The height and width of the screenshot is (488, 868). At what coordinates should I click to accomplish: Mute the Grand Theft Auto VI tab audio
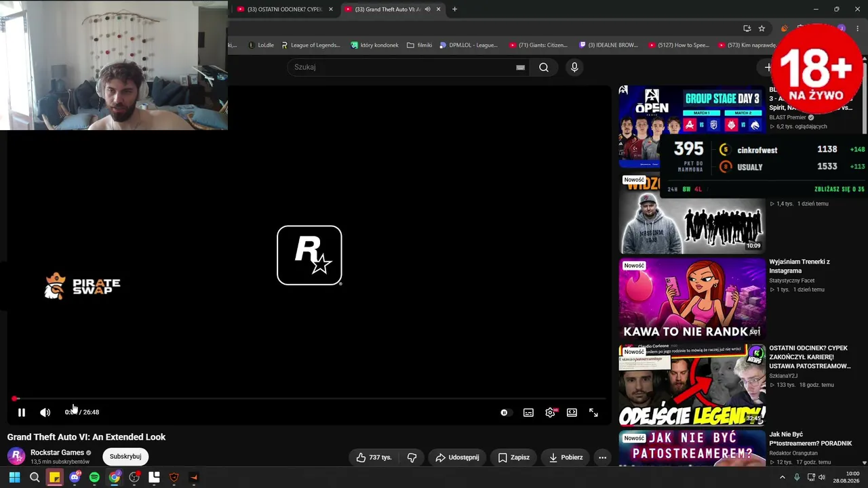pyautogui.click(x=427, y=9)
